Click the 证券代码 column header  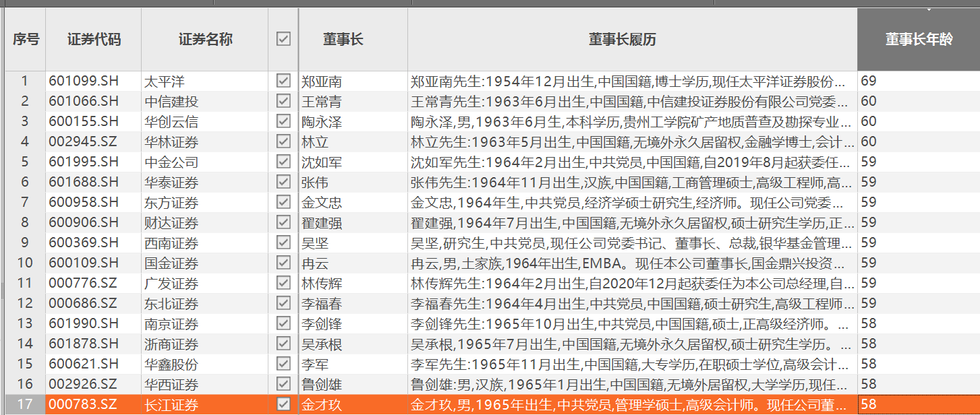click(x=94, y=39)
